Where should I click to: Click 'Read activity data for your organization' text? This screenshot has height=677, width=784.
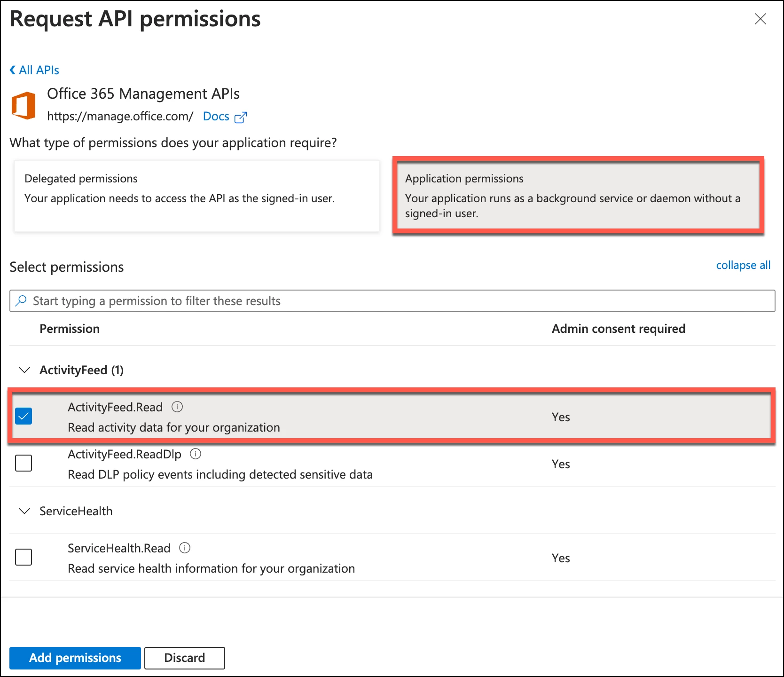(174, 427)
